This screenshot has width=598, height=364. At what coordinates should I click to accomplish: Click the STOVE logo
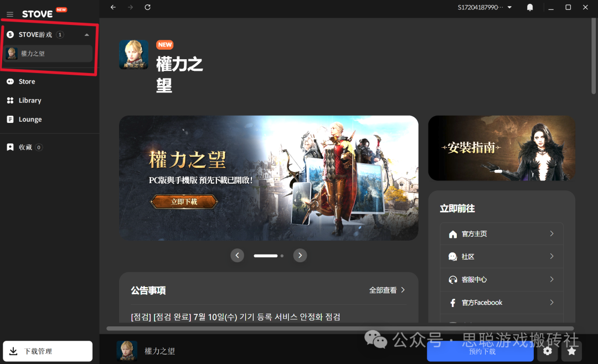point(38,14)
